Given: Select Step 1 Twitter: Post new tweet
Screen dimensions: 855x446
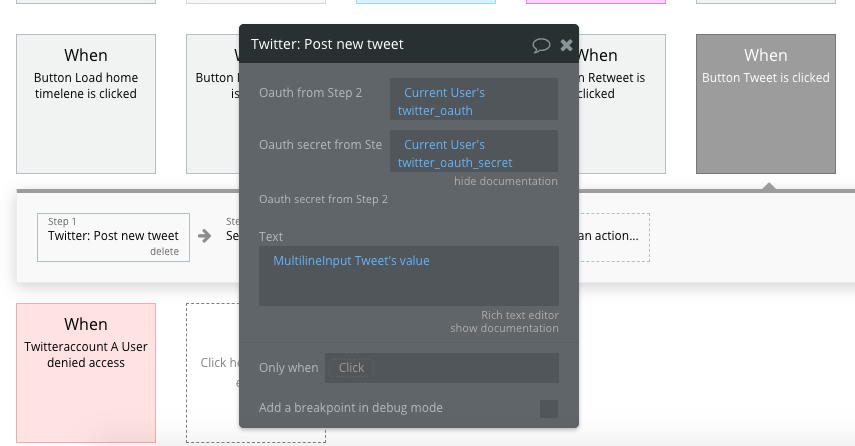Looking at the screenshot, I should pyautogui.click(x=113, y=237).
